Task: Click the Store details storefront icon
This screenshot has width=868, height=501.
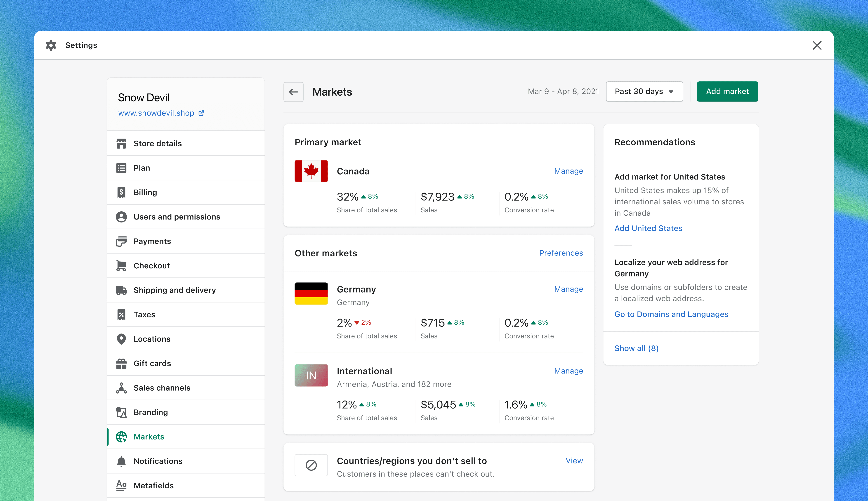Action: (x=121, y=144)
